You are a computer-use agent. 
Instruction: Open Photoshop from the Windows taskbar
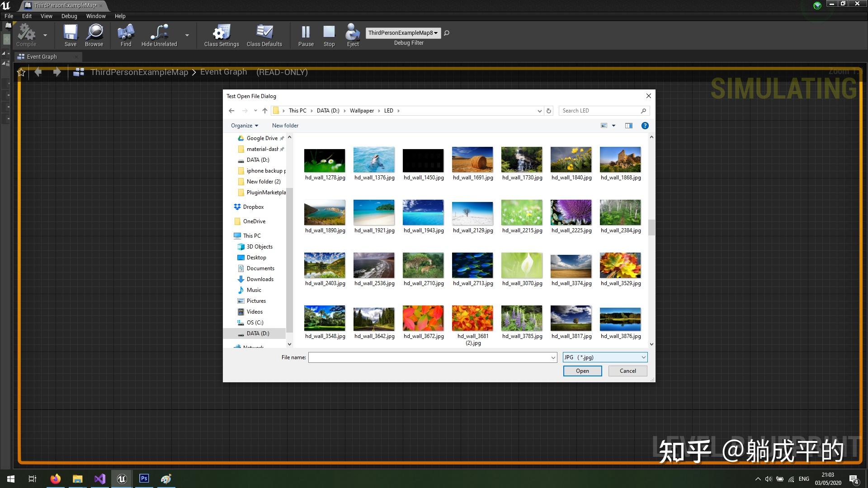pos(144,479)
